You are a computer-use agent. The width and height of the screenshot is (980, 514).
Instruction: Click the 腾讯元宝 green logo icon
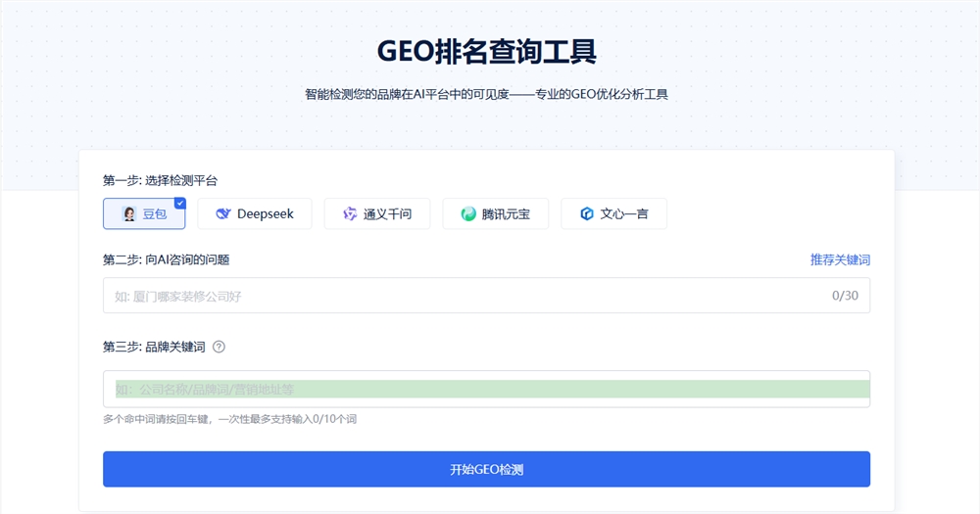(468, 213)
